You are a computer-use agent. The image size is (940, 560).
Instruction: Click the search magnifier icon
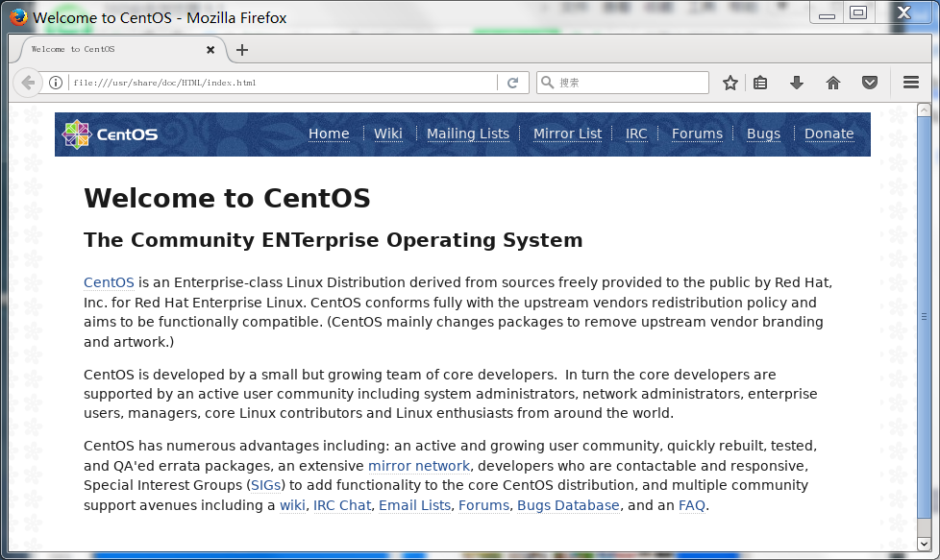pos(547,82)
